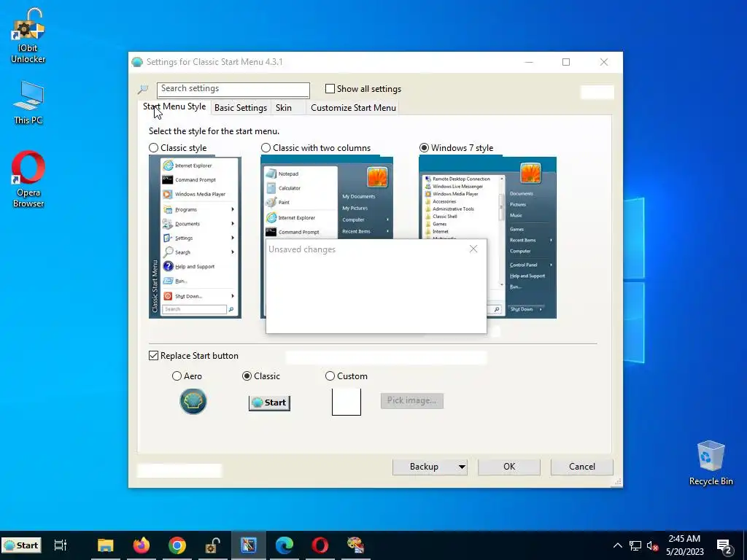Launch Firefox from the taskbar
The height and width of the screenshot is (560, 747).
(x=141, y=545)
